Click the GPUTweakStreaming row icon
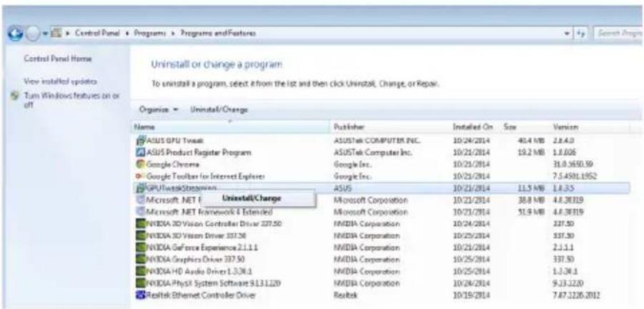 140,188
